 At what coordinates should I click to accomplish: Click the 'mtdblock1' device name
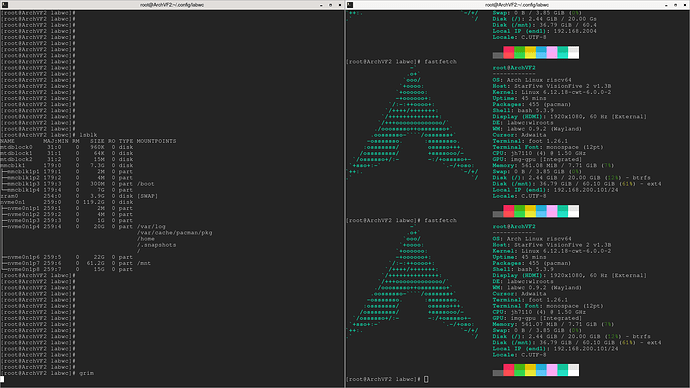pyautogui.click(x=16, y=154)
